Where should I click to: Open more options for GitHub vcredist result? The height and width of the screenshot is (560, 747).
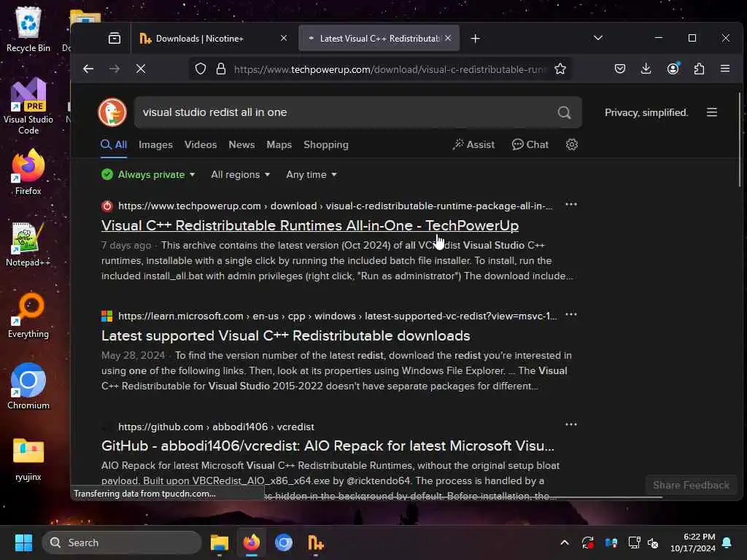tap(570, 425)
